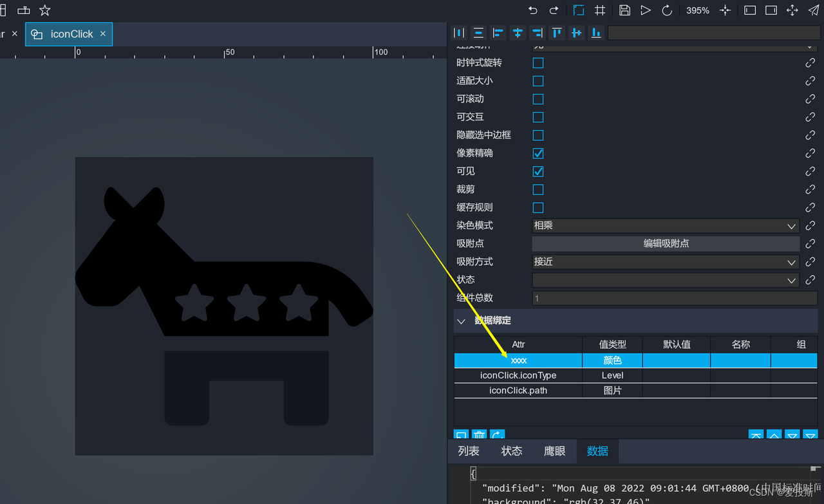Toggle the right panel layout icon
The width and height of the screenshot is (824, 504).
[x=771, y=10]
